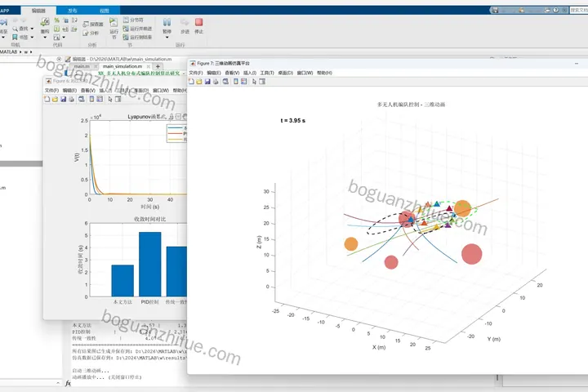
Task: Click Save icon in Figure 7 toolbar
Action: click(x=207, y=82)
